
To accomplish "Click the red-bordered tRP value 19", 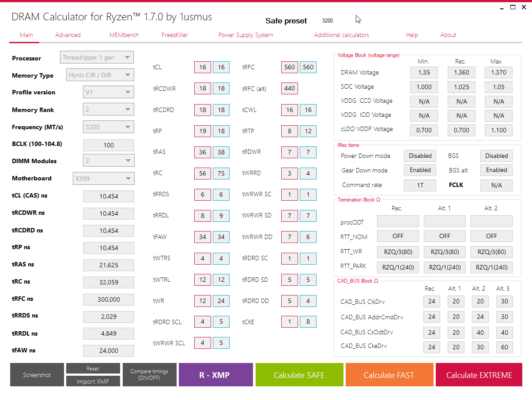I will [x=203, y=131].
